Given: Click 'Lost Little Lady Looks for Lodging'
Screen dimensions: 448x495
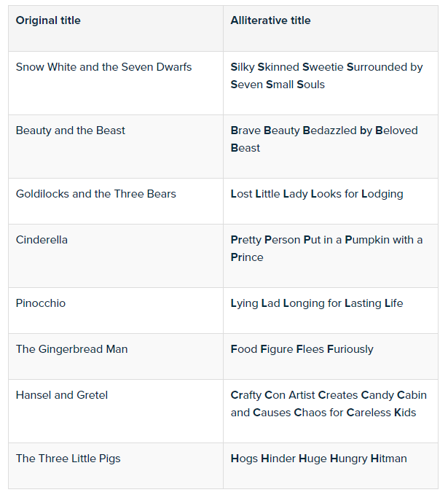Looking at the screenshot, I should click(x=317, y=194).
